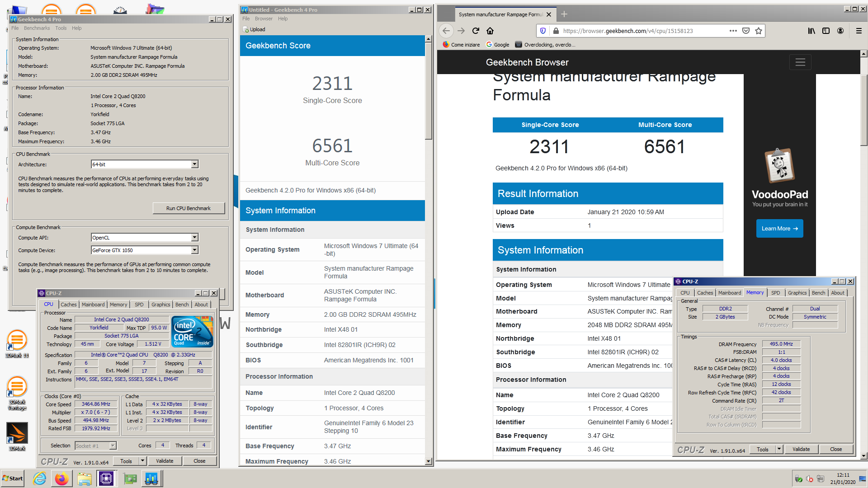Launch 3DMark Vantage desktop shortcut
This screenshot has width=868, height=488.
click(x=17, y=393)
